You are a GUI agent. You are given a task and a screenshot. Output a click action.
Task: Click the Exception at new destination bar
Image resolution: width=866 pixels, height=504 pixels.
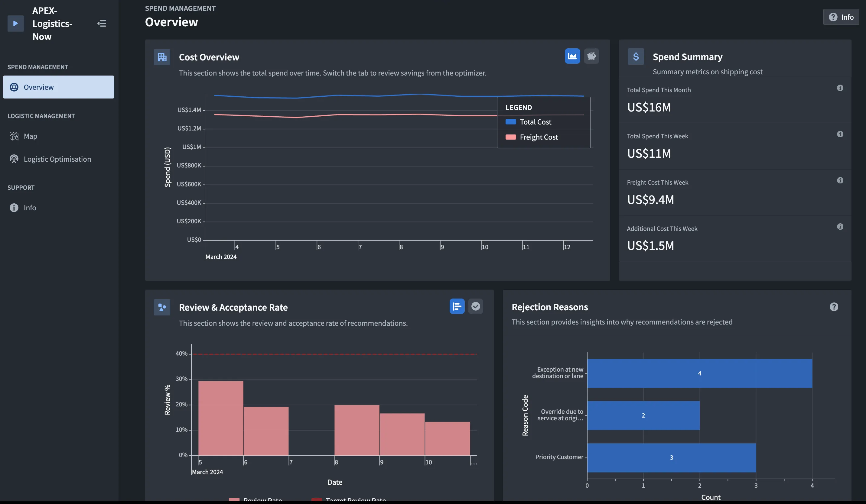[x=699, y=373]
